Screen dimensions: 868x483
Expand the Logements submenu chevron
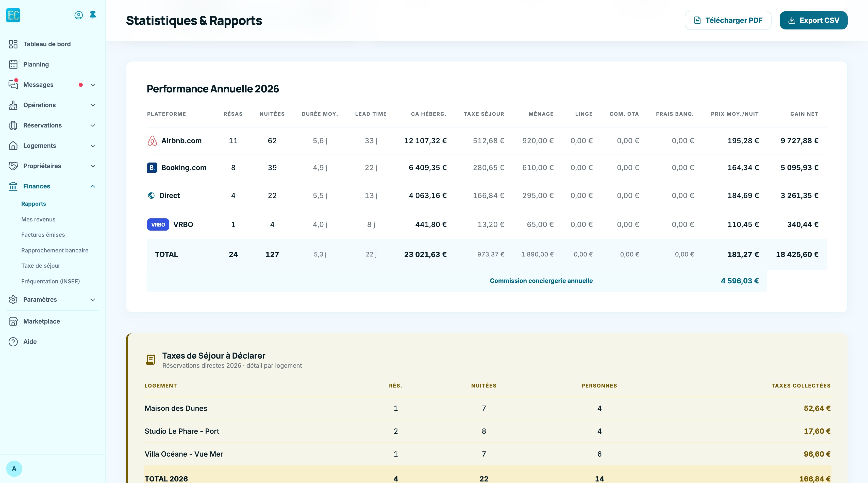tap(93, 146)
